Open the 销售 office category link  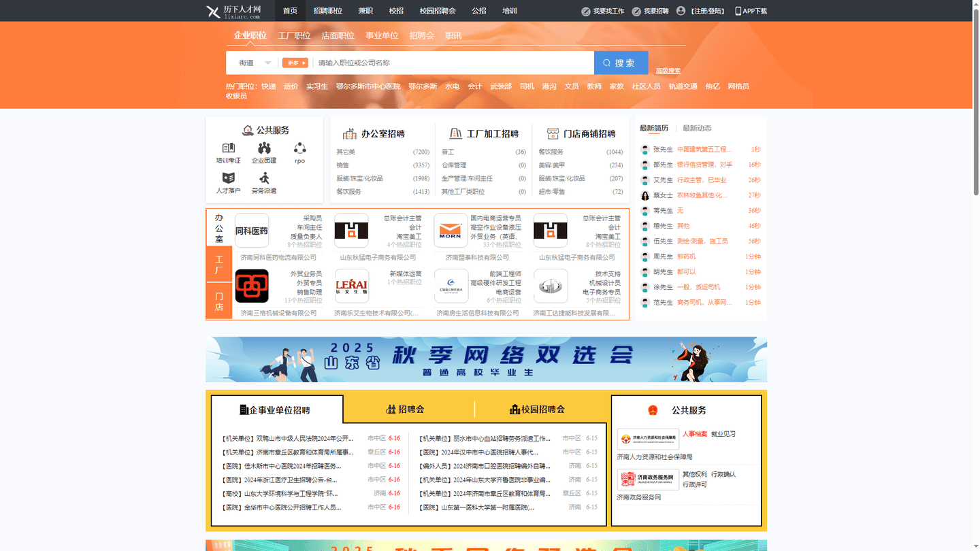click(342, 165)
